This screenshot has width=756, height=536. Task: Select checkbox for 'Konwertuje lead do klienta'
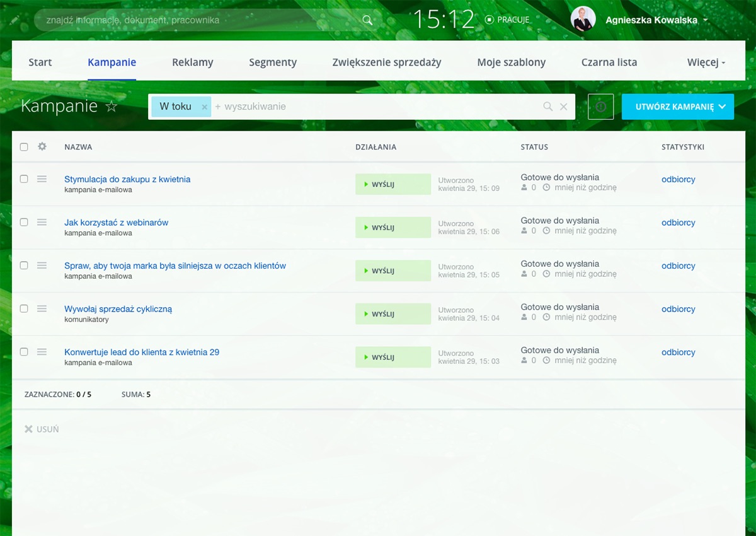coord(24,352)
